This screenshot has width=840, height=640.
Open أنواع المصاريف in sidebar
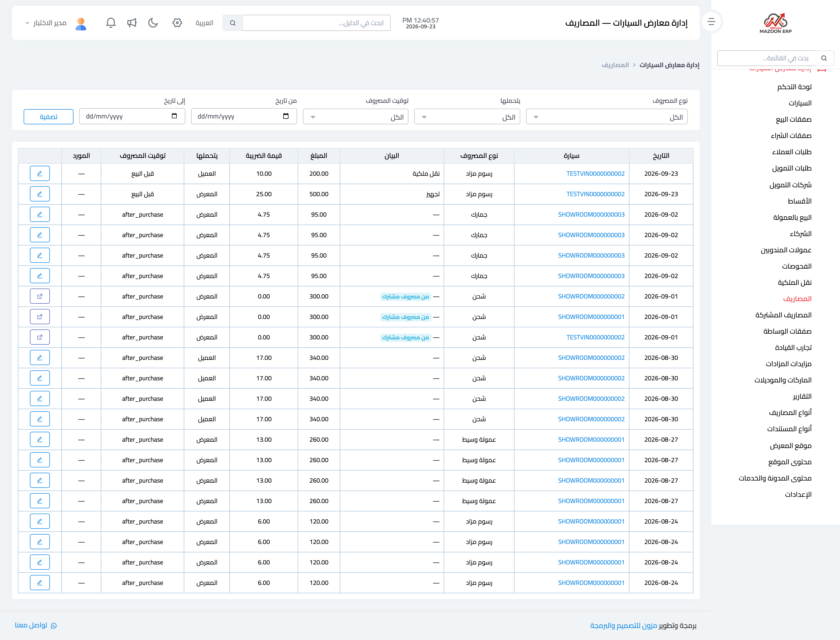(790, 413)
